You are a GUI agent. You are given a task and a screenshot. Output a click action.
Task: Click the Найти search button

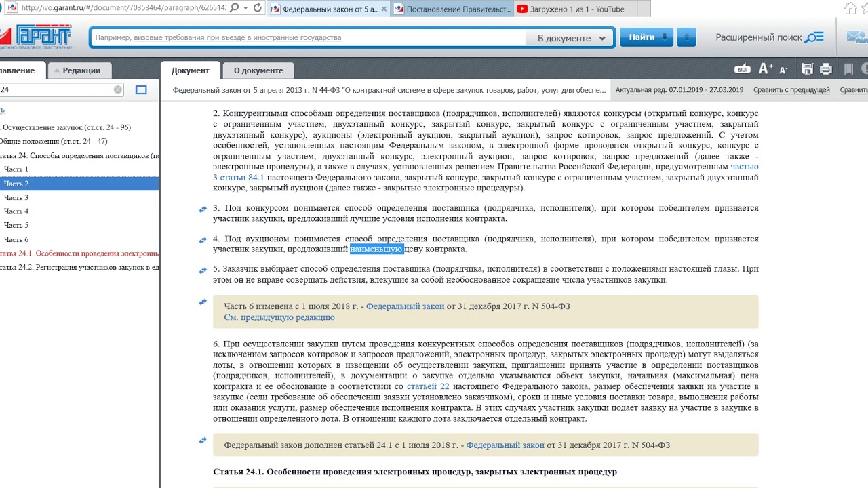pos(646,37)
